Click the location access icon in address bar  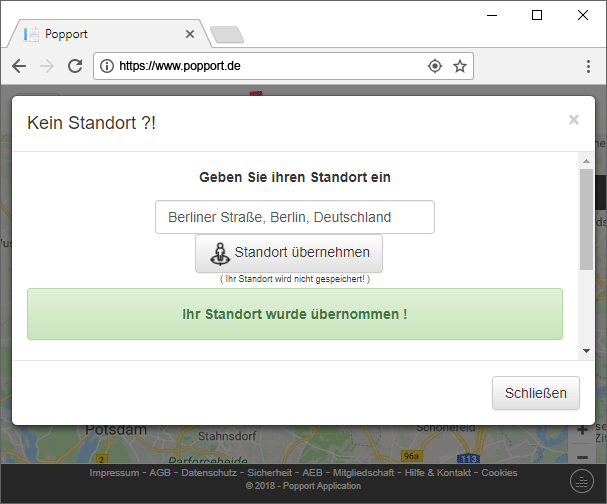pyautogui.click(x=434, y=66)
